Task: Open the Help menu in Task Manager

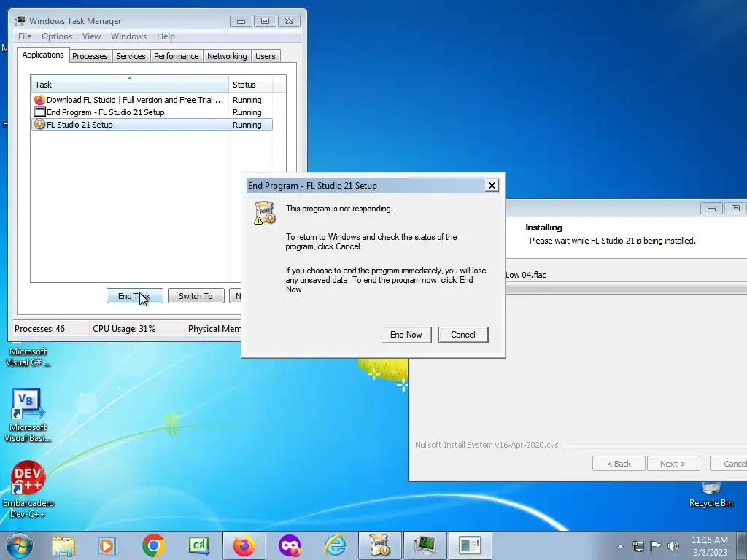Action: (166, 36)
